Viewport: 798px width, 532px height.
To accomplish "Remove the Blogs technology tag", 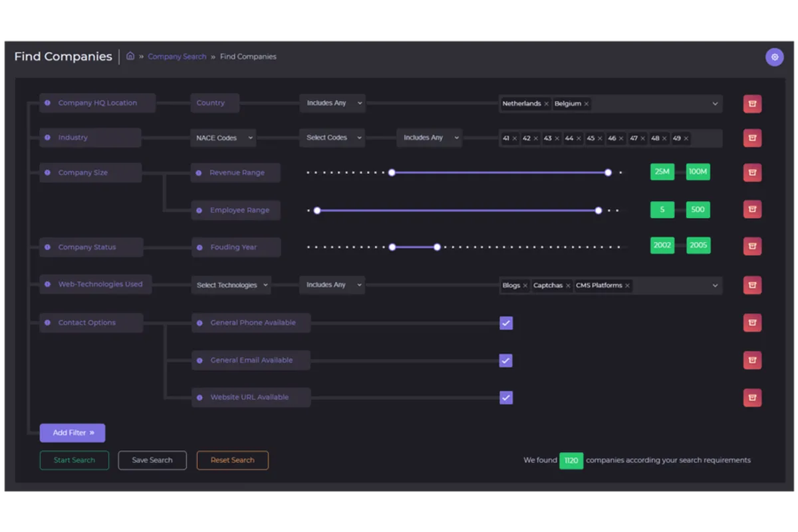I will click(525, 285).
